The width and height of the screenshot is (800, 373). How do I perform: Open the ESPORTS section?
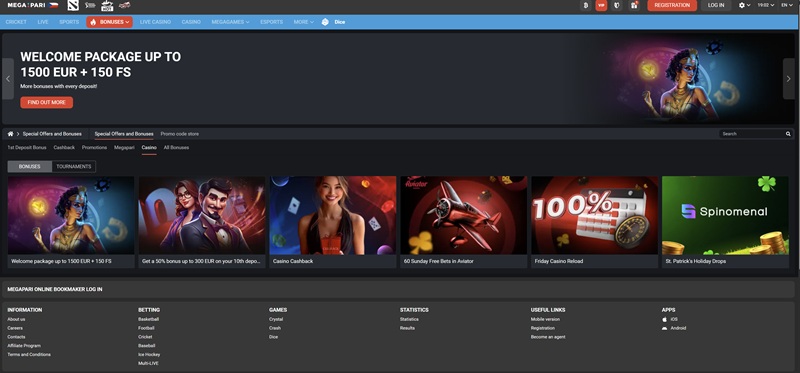coord(271,22)
